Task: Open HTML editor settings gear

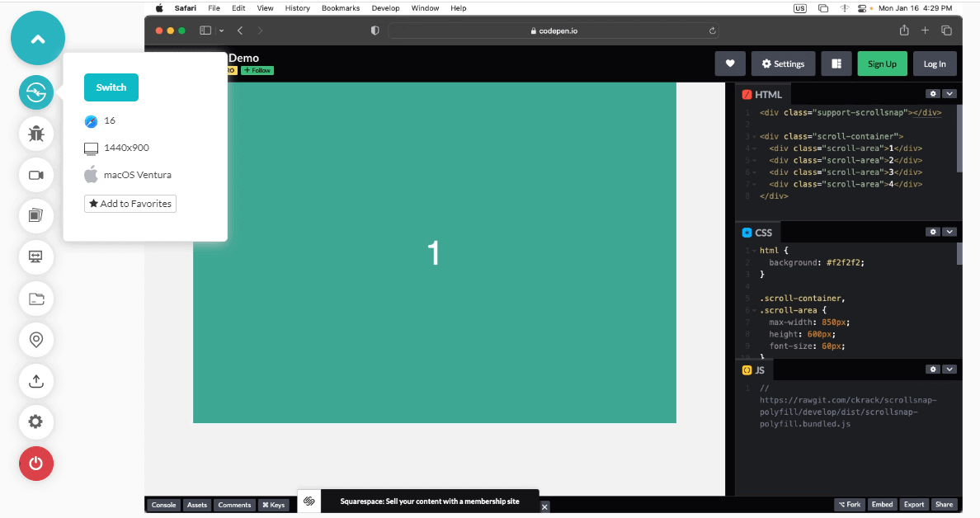Action: pyautogui.click(x=933, y=94)
